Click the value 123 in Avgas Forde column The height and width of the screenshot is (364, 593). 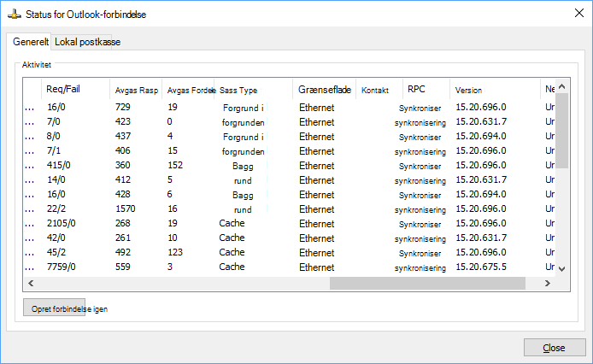175,252
